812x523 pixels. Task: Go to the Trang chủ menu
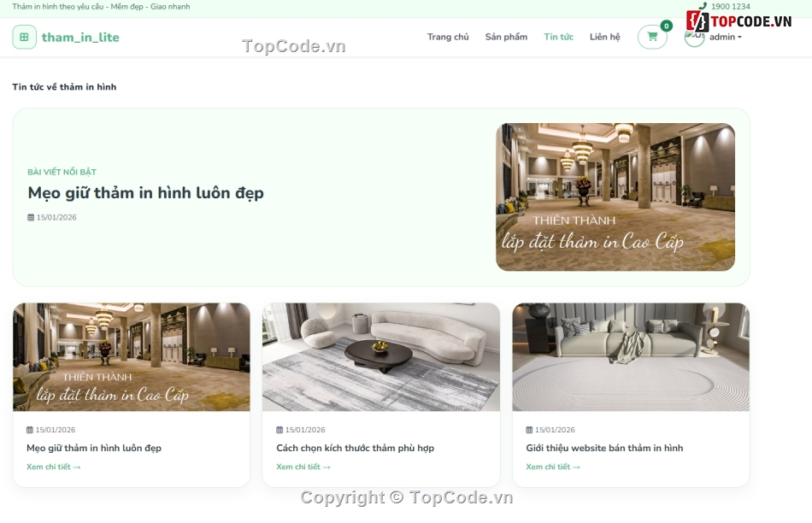(448, 37)
